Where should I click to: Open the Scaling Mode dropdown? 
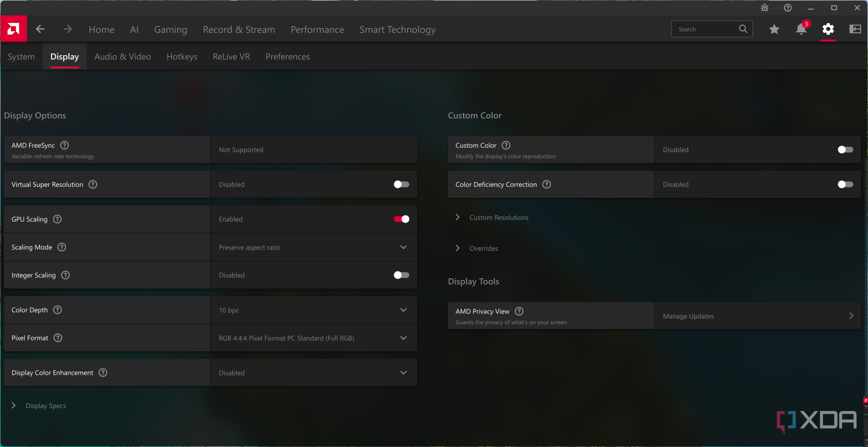click(403, 247)
